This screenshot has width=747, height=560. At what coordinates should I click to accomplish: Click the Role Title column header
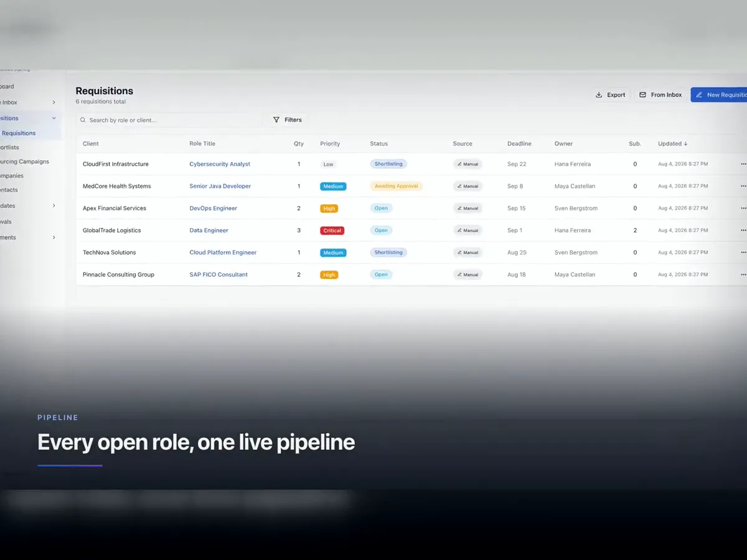pos(202,144)
